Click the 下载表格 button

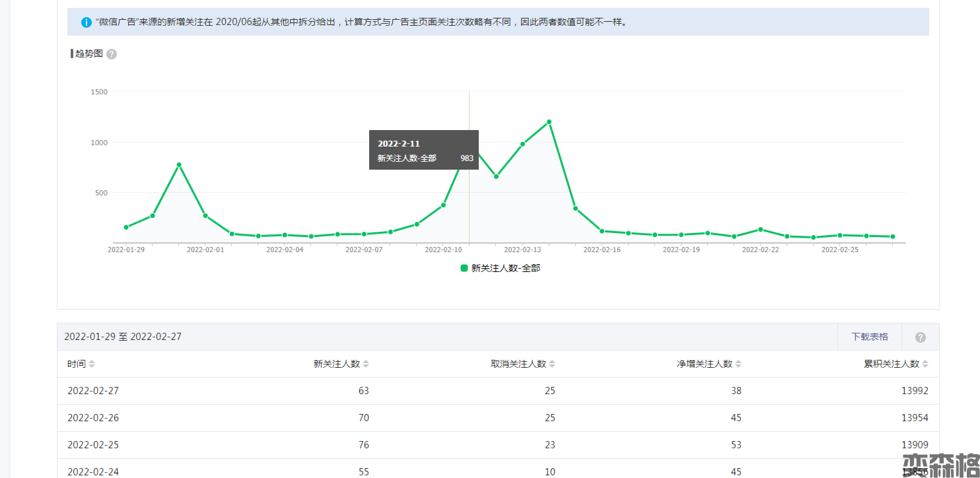pyautogui.click(x=869, y=337)
